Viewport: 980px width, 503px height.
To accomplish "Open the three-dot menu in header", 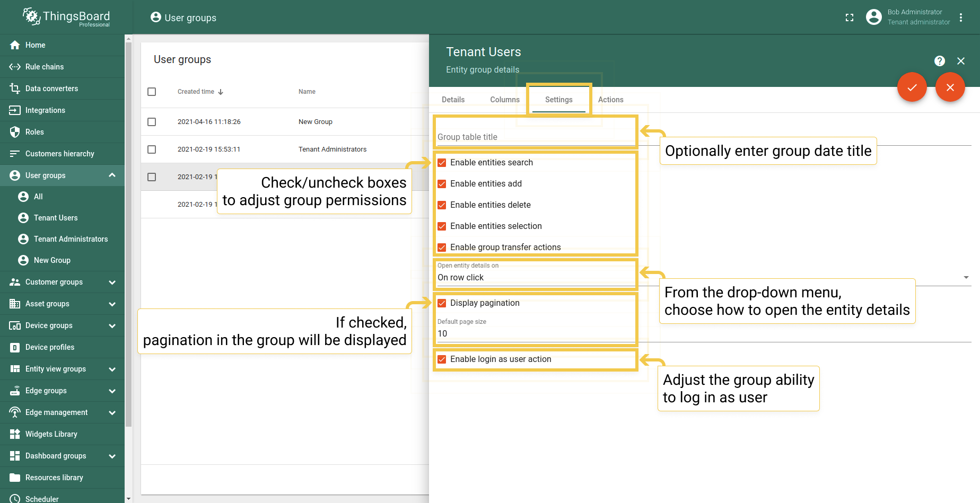I will (x=961, y=17).
